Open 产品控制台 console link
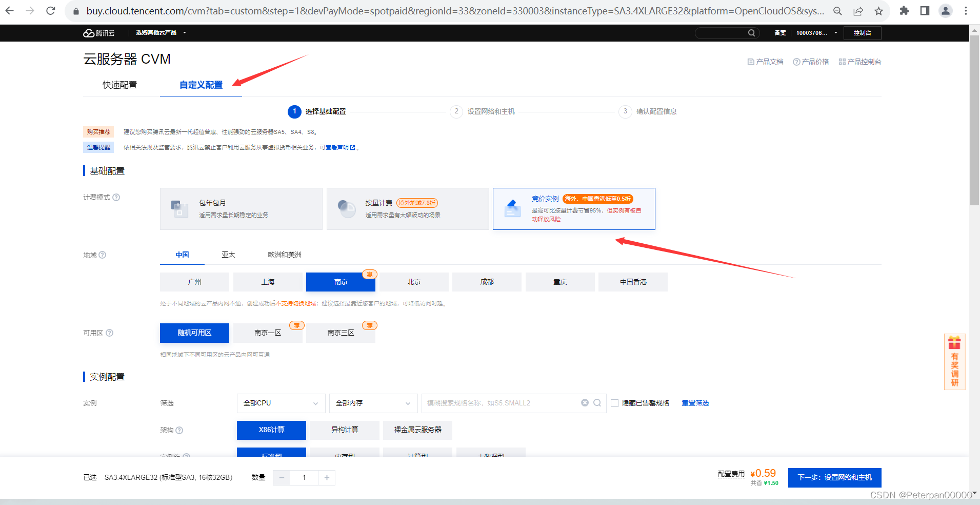 click(860, 62)
